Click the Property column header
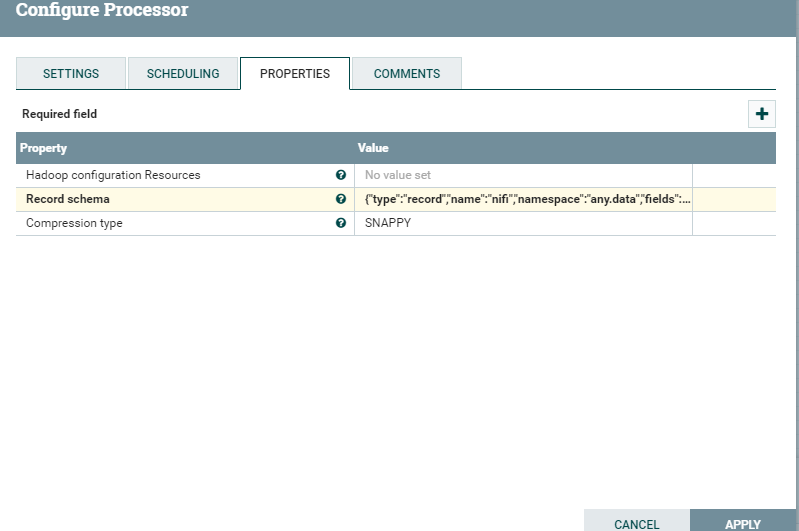Image resolution: width=799 pixels, height=531 pixels. point(43,148)
